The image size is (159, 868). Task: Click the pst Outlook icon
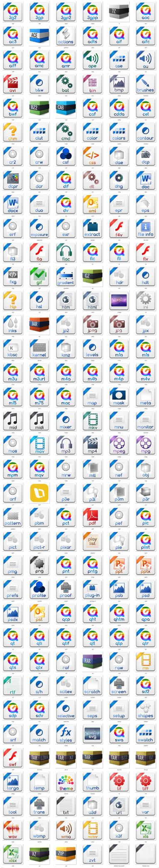pos(39,614)
